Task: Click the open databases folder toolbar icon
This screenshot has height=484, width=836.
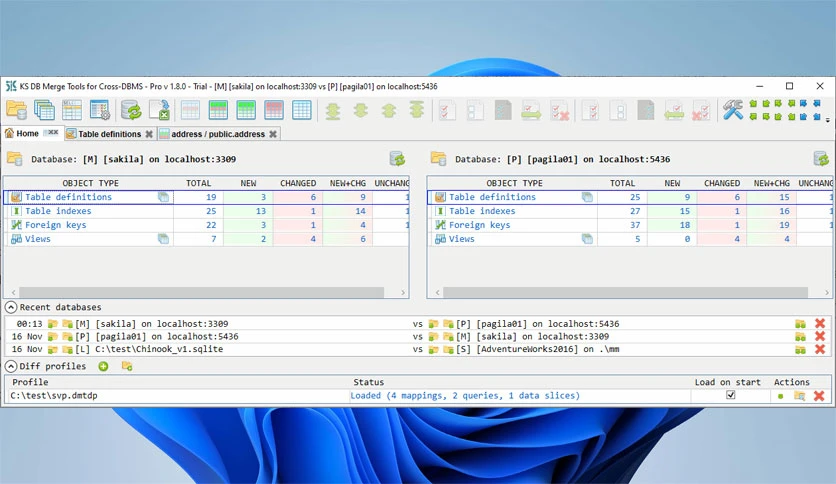Action: click(x=17, y=110)
